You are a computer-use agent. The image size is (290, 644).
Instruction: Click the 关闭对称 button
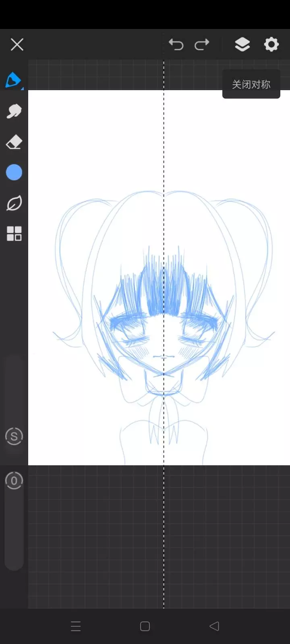click(251, 85)
